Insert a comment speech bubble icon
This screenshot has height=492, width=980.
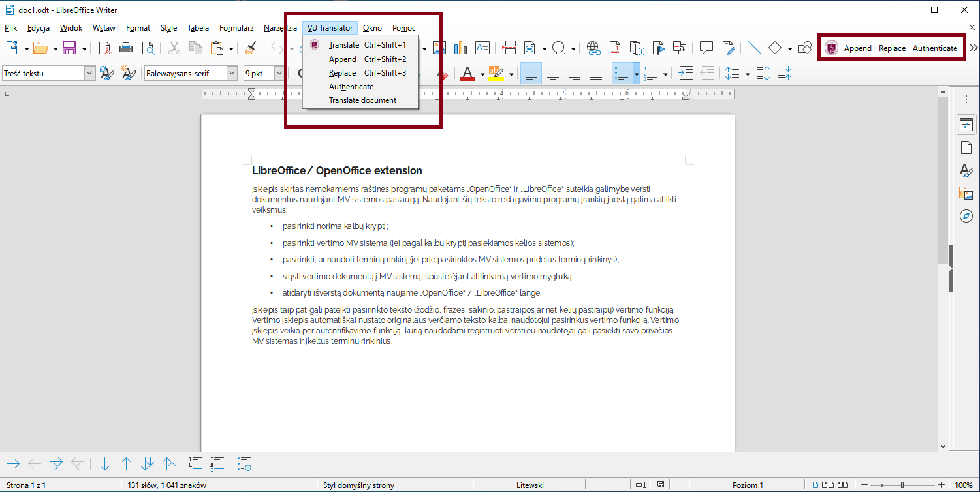[x=706, y=48]
